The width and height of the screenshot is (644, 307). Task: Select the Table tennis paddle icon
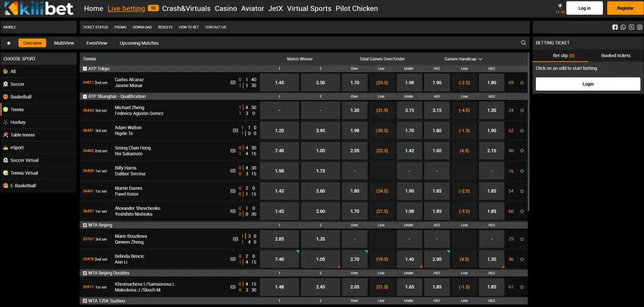[6, 135]
